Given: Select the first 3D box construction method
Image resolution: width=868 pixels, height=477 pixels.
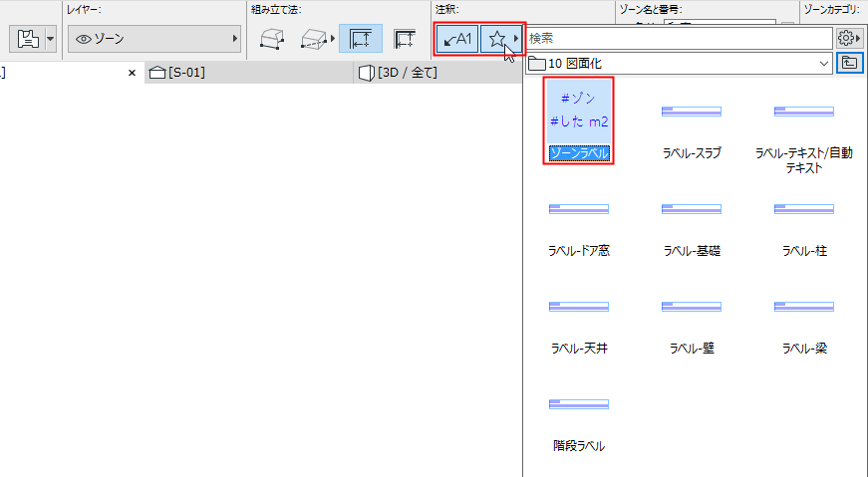Looking at the screenshot, I should click(272, 39).
